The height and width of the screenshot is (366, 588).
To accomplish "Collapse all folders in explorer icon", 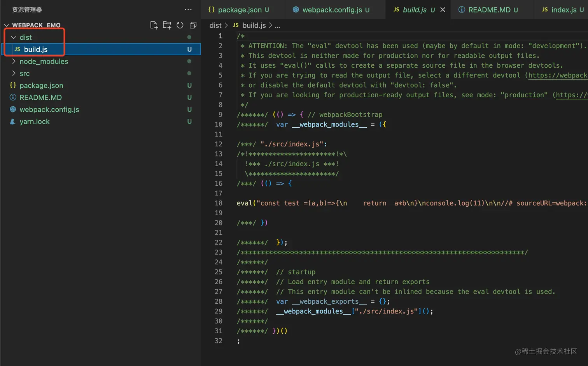I will pyautogui.click(x=193, y=25).
